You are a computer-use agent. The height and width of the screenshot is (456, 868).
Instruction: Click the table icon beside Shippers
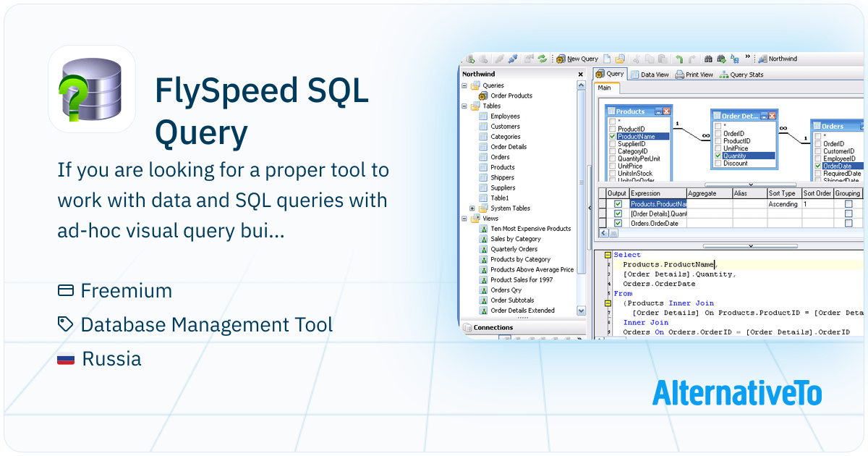point(483,177)
